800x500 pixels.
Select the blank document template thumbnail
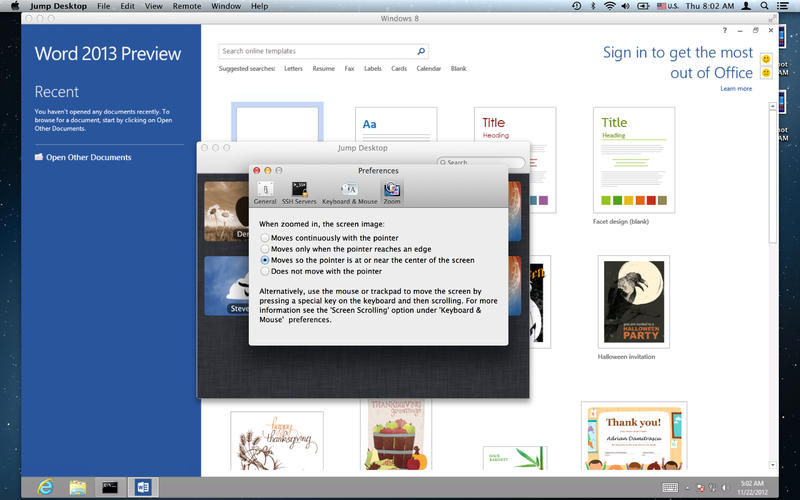click(277, 122)
